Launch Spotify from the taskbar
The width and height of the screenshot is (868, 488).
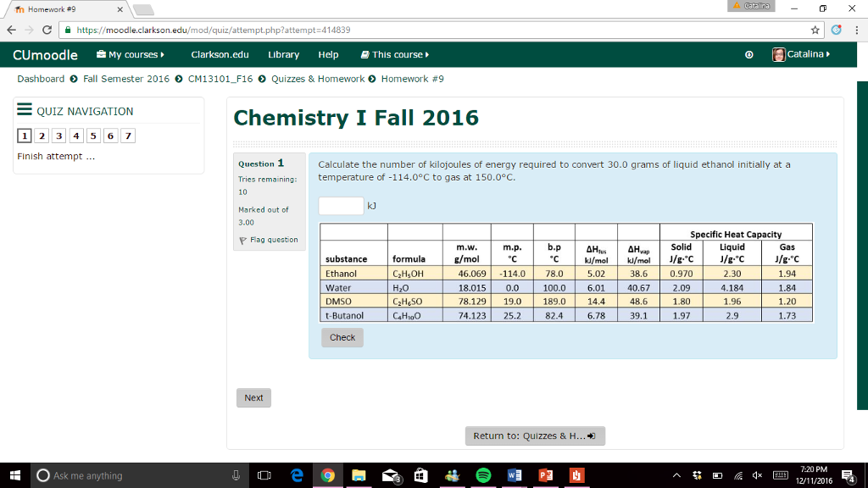click(483, 475)
